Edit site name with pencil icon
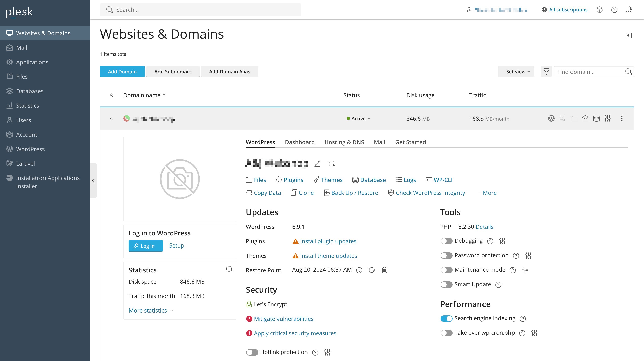 point(317,164)
